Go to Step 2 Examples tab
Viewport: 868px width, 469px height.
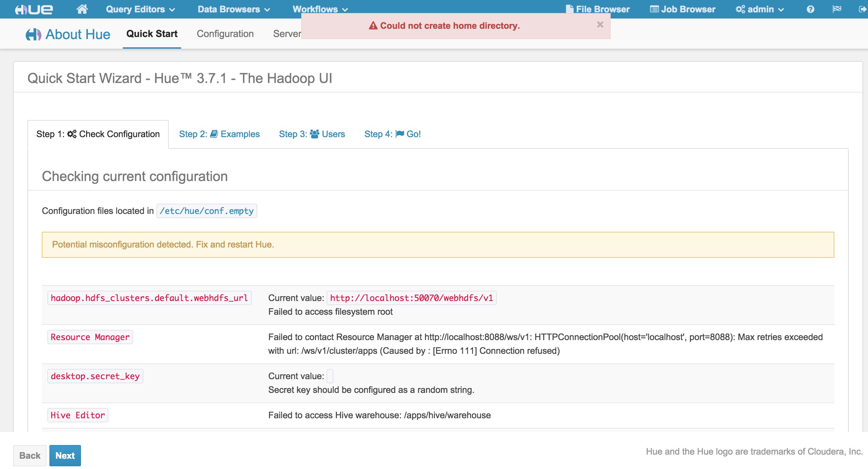(x=219, y=134)
